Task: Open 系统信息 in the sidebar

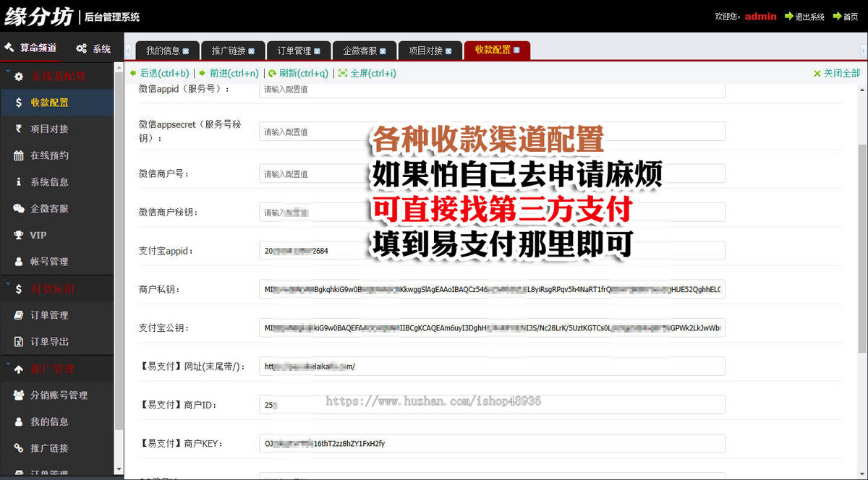Action: (x=57, y=182)
